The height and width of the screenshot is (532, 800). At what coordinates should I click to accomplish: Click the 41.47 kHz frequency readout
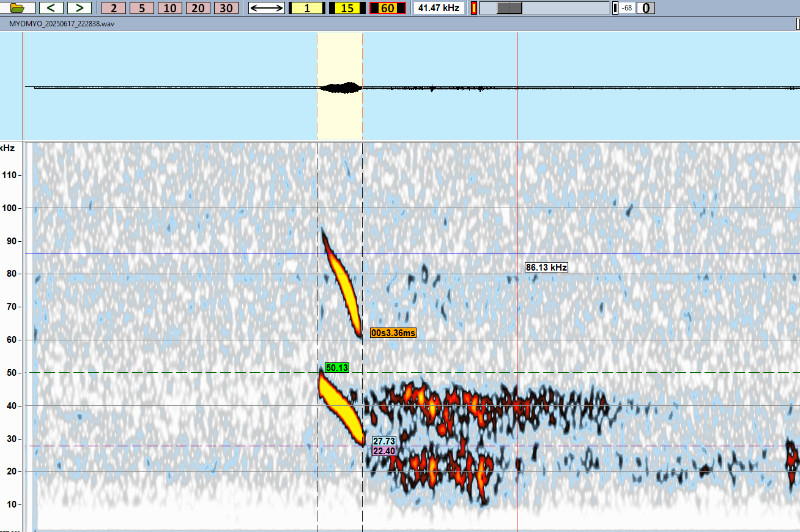click(437, 8)
